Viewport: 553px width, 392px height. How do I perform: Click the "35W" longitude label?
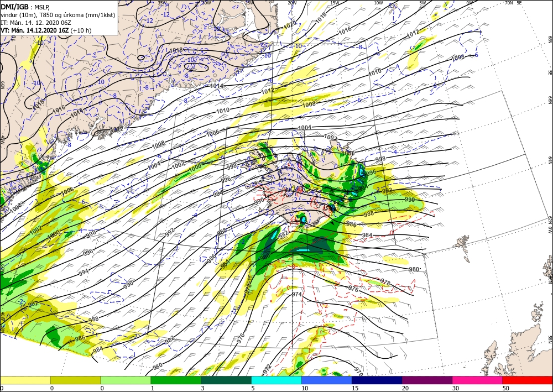tap(162, 2)
